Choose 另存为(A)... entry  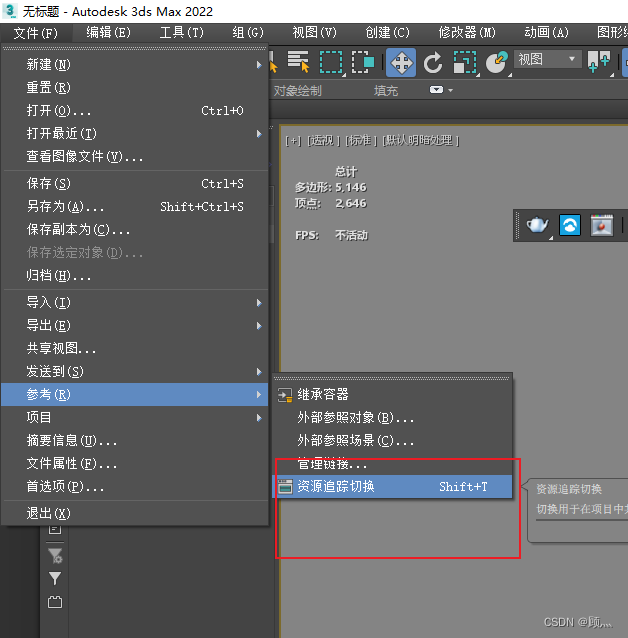point(135,207)
